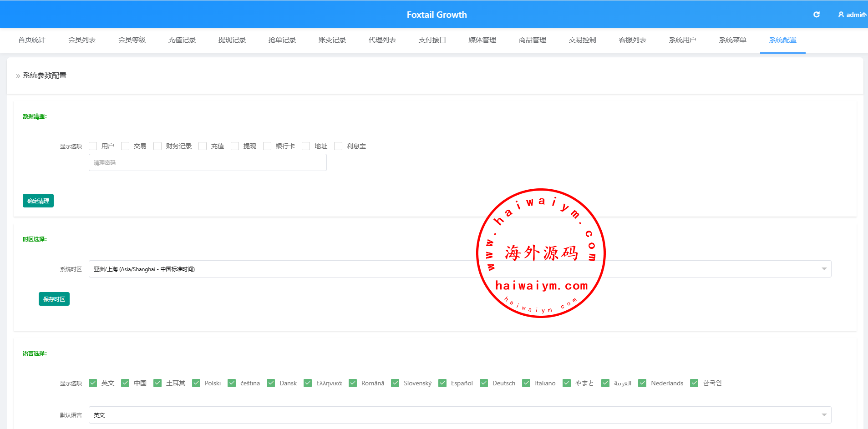This screenshot has height=429, width=868.
Task: Uncheck the やまと language checkbox
Action: tap(567, 383)
